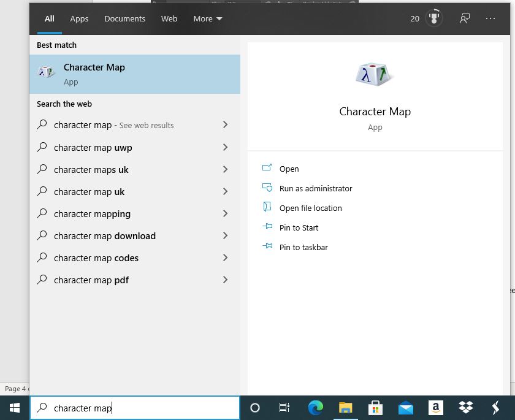Click the Pin to Start pin icon
The height and width of the screenshot is (420, 515).
point(267,226)
